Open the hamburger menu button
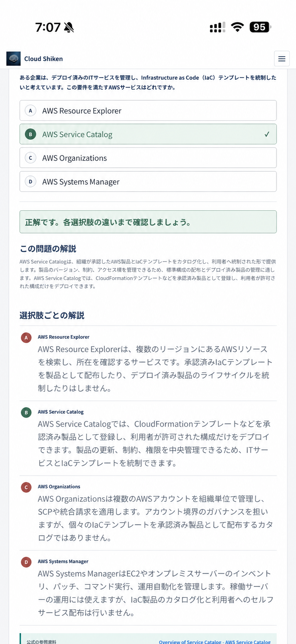This screenshot has width=296, height=644. click(x=282, y=59)
